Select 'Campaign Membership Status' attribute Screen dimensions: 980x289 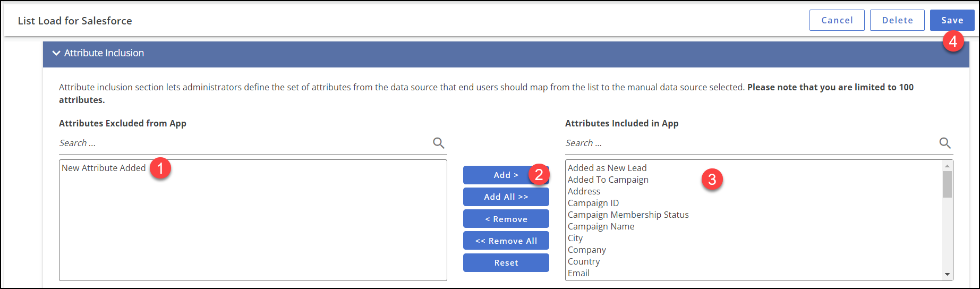(628, 215)
